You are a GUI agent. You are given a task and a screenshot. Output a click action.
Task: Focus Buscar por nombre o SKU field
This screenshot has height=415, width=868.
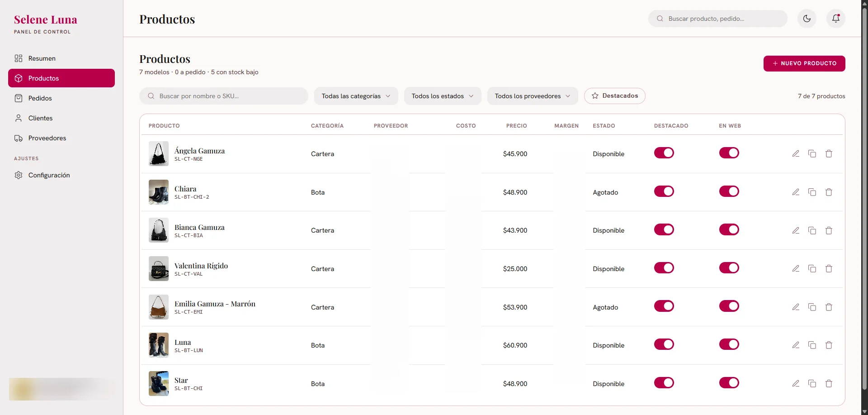click(x=224, y=96)
